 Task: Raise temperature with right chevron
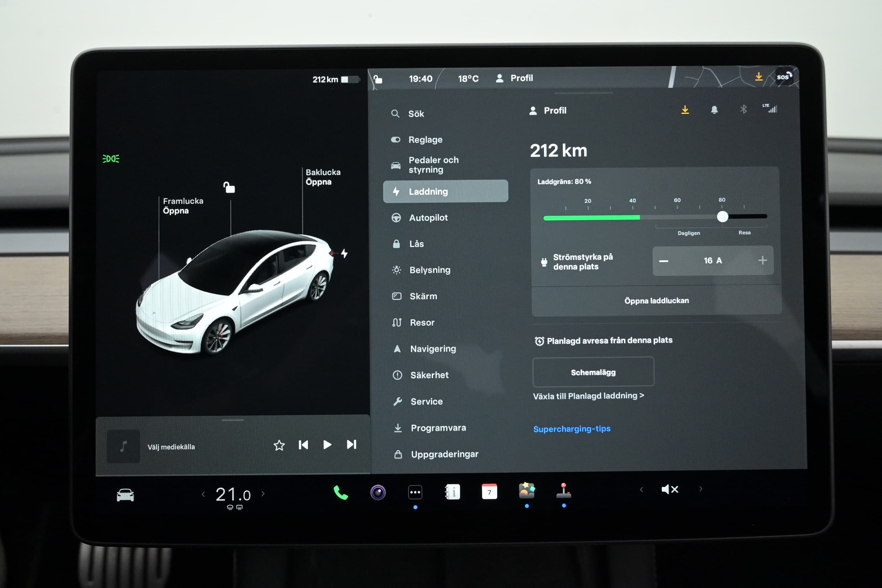[263, 493]
